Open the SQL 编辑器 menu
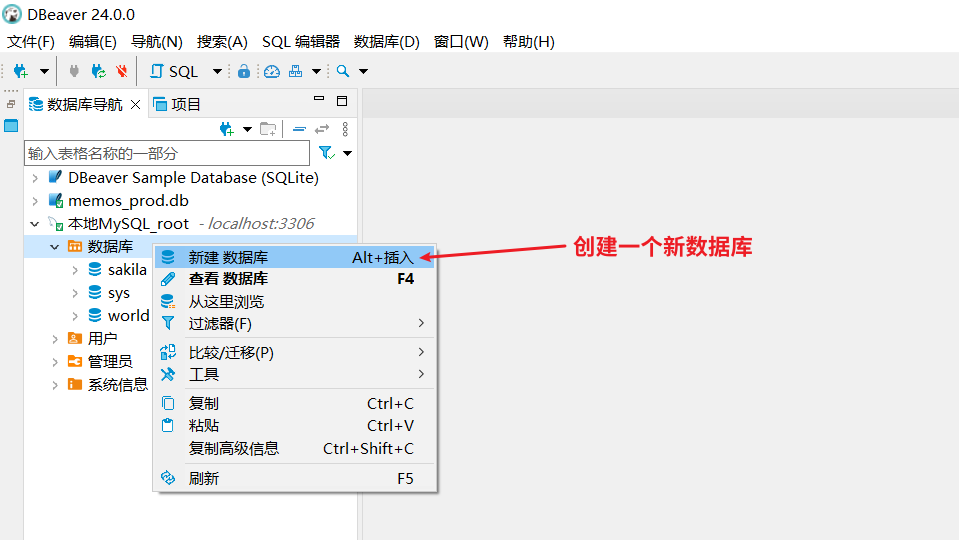 tap(301, 42)
